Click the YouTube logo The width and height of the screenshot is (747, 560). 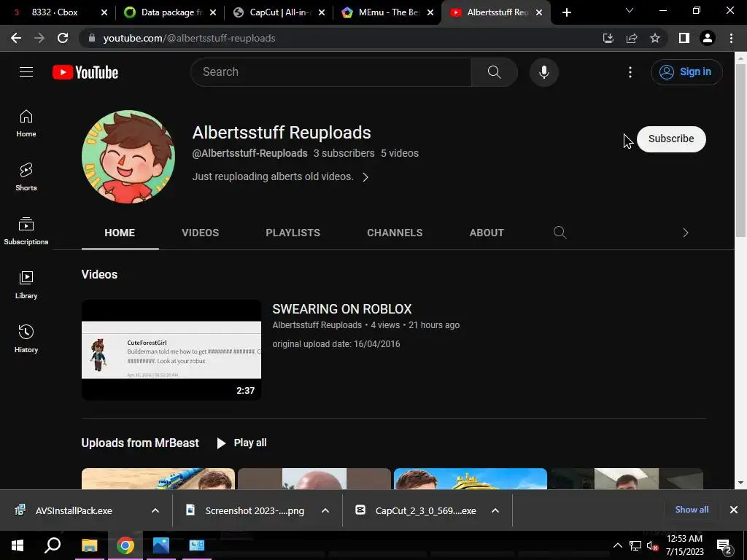(85, 72)
